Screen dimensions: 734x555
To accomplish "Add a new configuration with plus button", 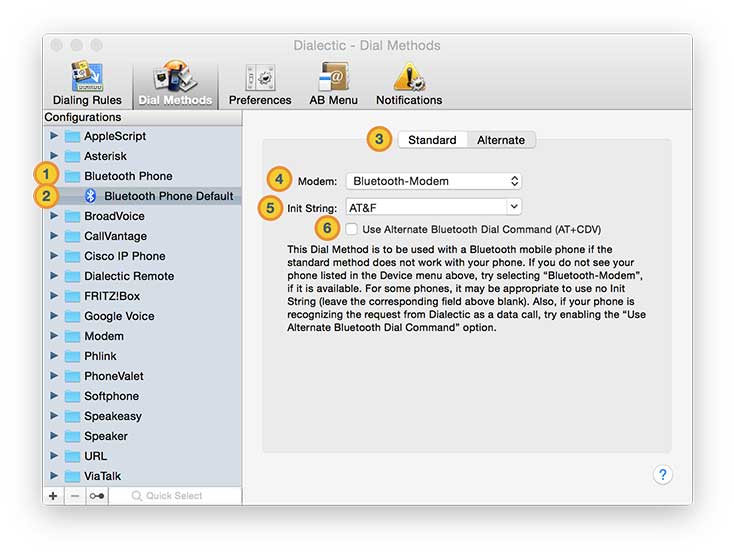I will [53, 496].
